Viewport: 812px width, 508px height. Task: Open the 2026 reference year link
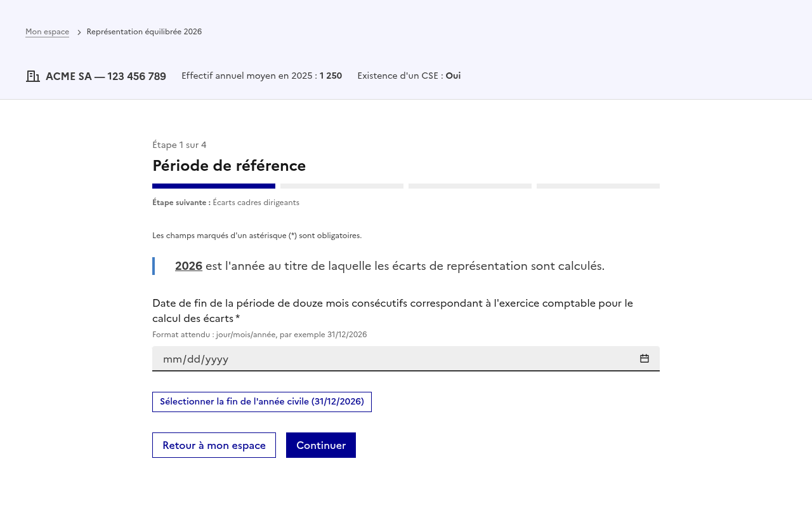click(x=188, y=266)
